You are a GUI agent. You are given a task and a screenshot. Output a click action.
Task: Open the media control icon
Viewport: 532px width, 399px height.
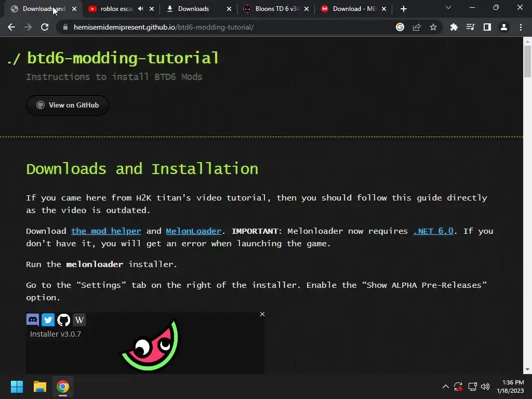click(471, 27)
